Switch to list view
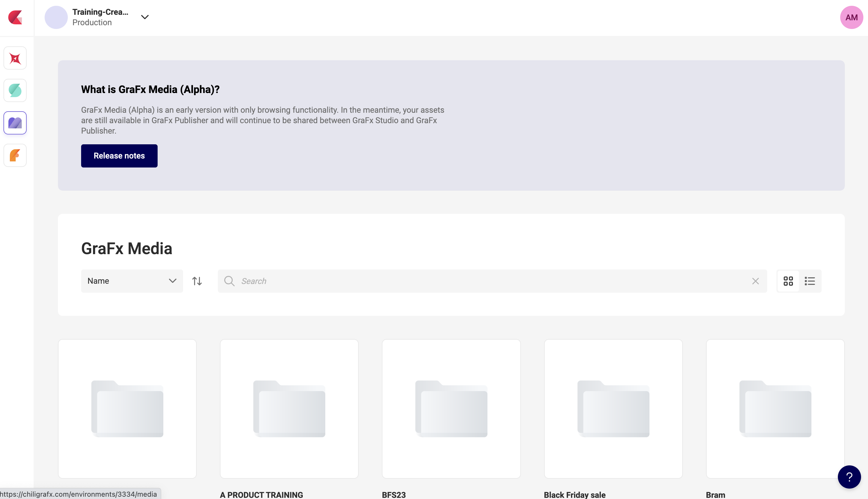 pyautogui.click(x=810, y=281)
